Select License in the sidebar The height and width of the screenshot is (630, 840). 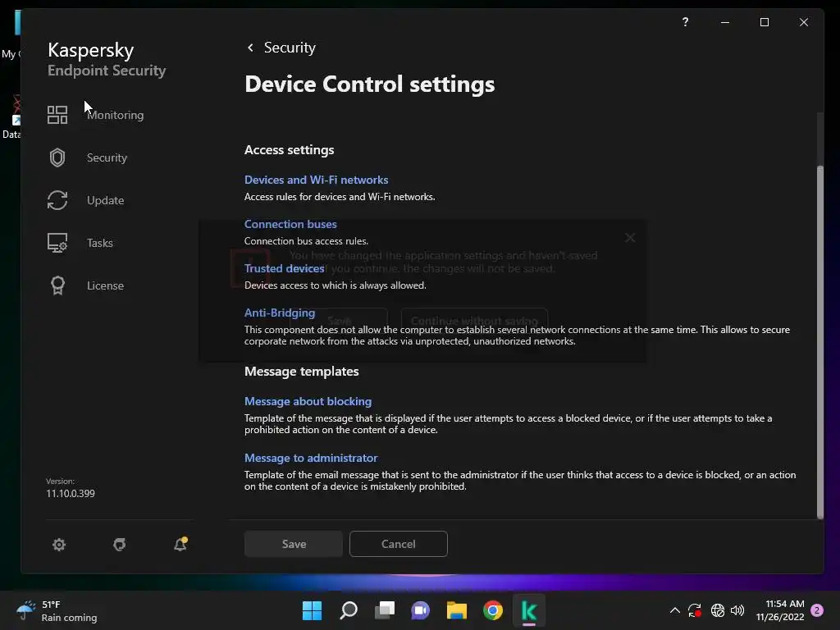[x=105, y=285]
